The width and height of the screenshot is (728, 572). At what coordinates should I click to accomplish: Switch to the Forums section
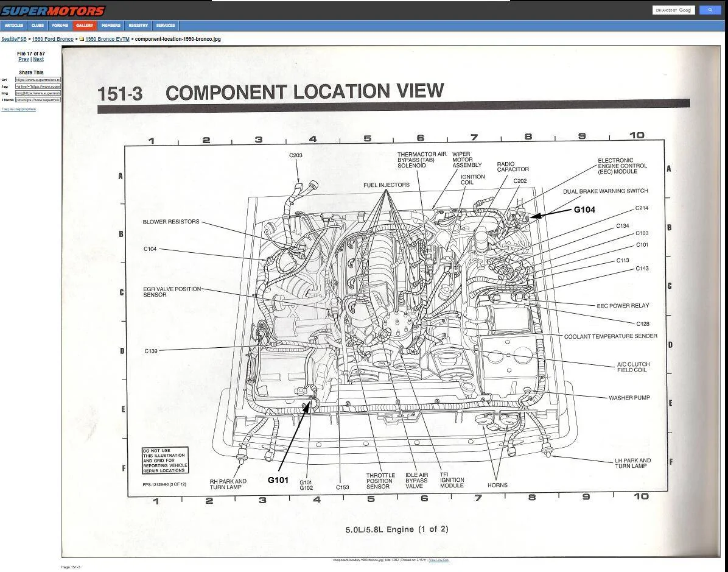pos(60,25)
